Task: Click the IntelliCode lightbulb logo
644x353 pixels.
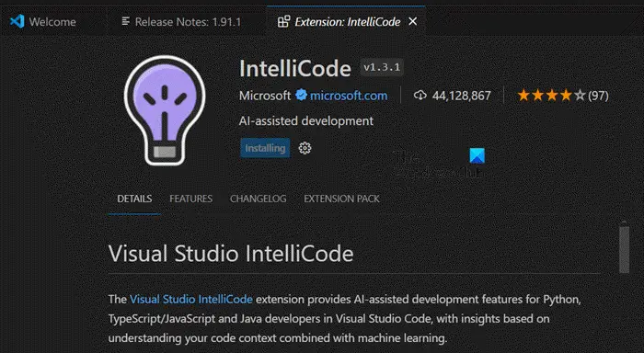Action: click(x=165, y=111)
